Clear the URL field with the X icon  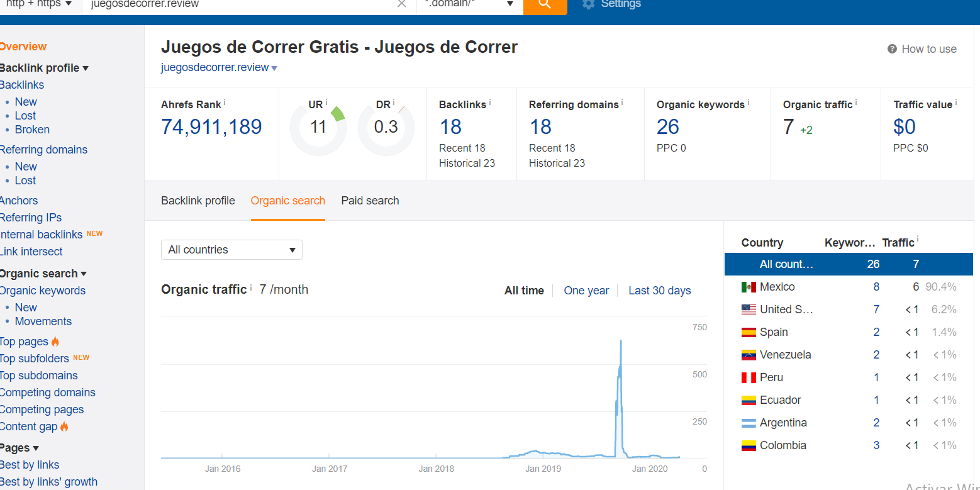click(x=402, y=4)
